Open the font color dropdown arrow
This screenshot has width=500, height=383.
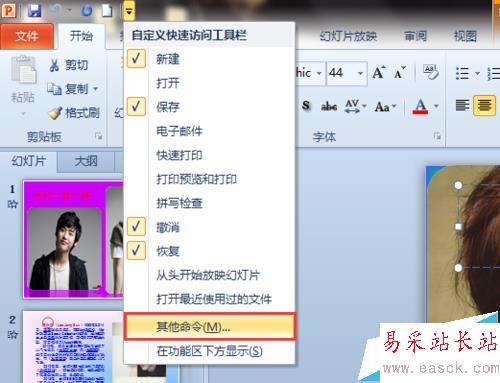pos(436,107)
